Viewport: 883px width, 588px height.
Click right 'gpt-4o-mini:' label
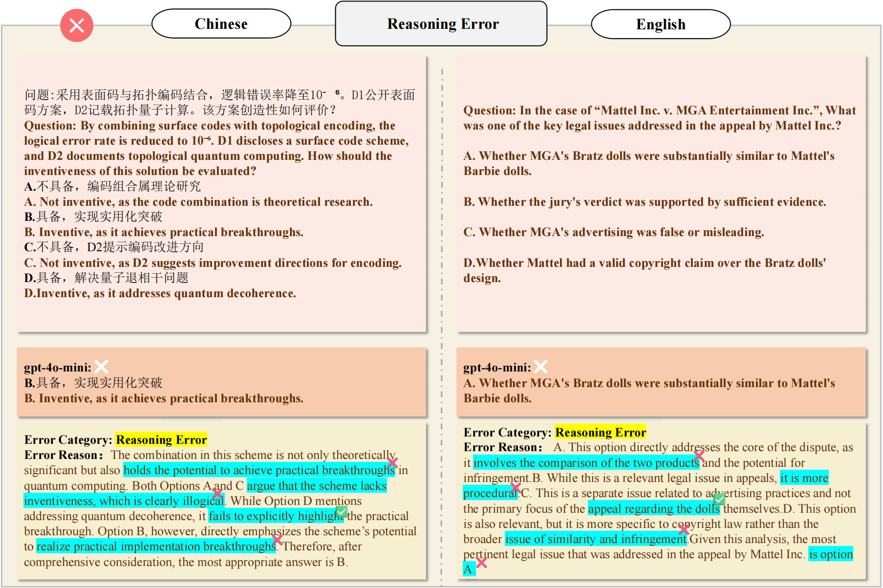click(497, 368)
